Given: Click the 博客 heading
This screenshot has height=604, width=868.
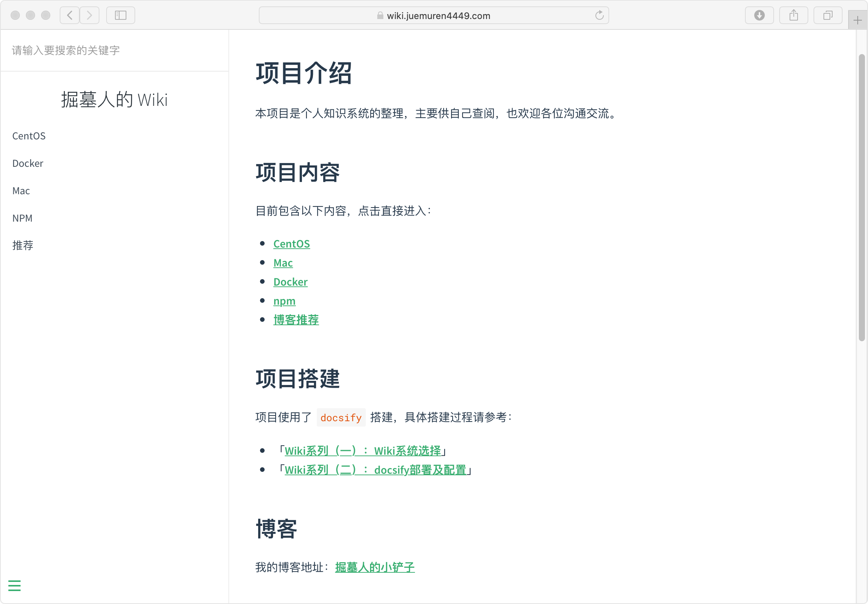Looking at the screenshot, I should (x=277, y=529).
